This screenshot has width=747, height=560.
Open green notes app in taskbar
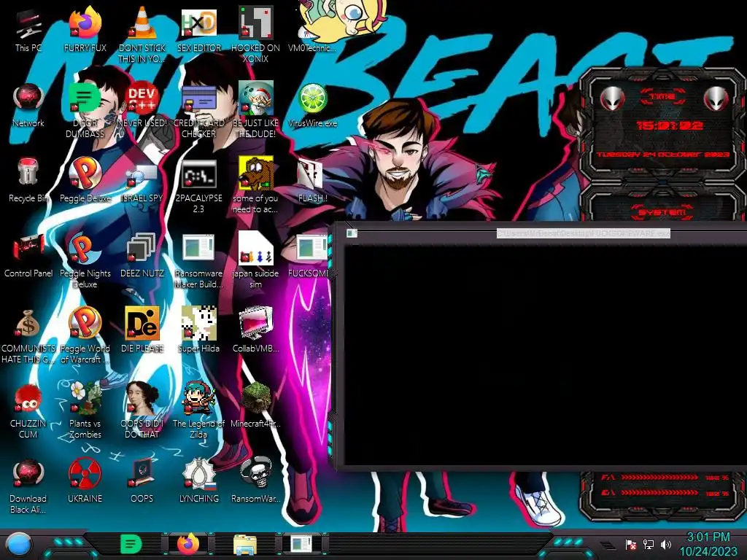click(x=131, y=544)
